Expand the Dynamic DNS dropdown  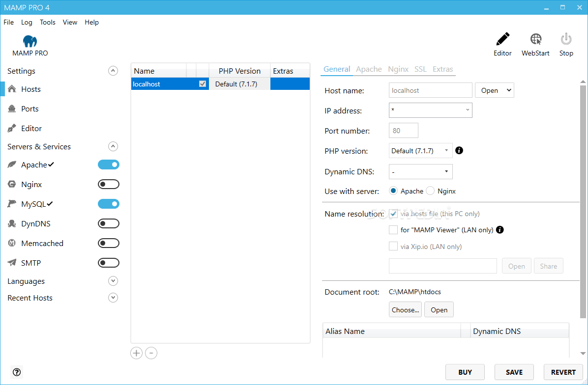tap(420, 172)
